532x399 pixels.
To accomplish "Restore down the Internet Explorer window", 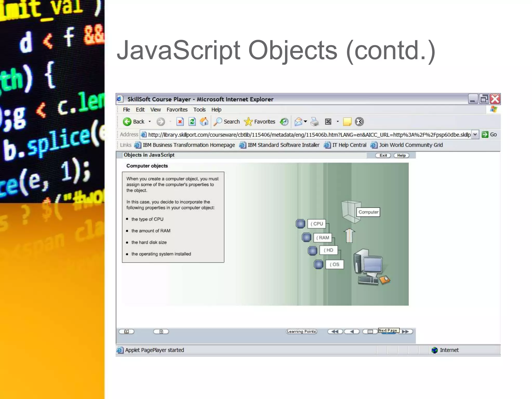I will [484, 99].
